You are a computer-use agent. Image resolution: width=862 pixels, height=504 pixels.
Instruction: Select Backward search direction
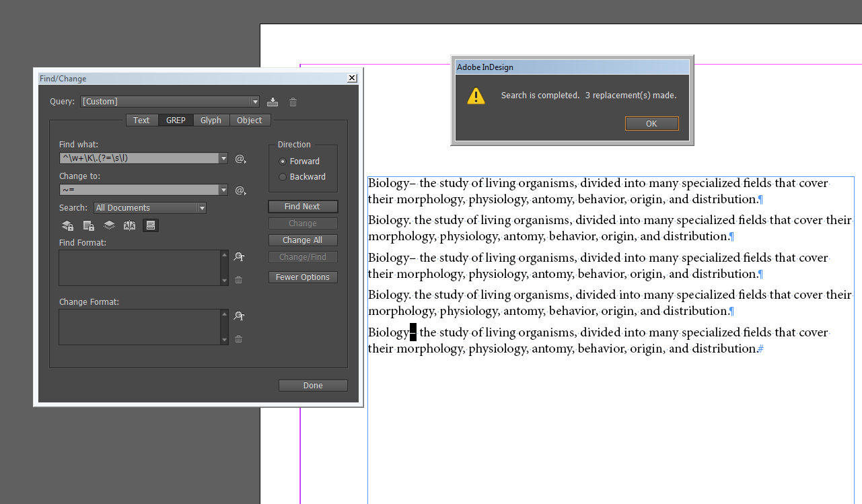point(283,177)
